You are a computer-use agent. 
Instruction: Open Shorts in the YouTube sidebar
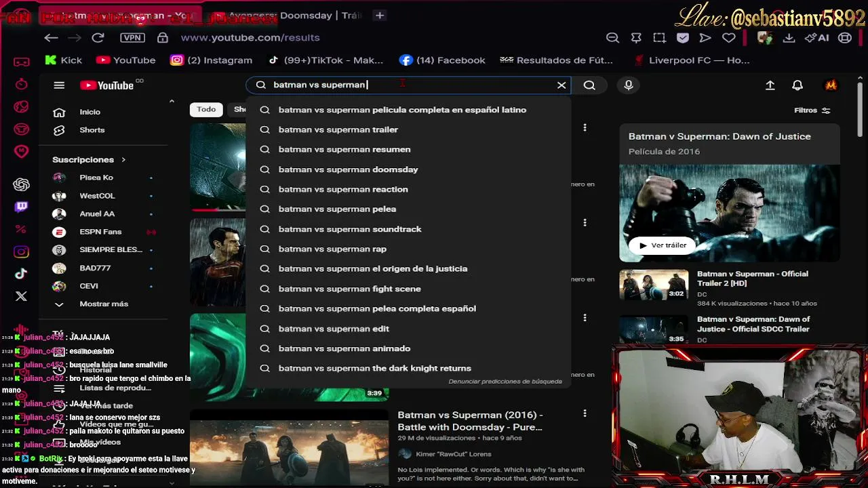[103, 130]
